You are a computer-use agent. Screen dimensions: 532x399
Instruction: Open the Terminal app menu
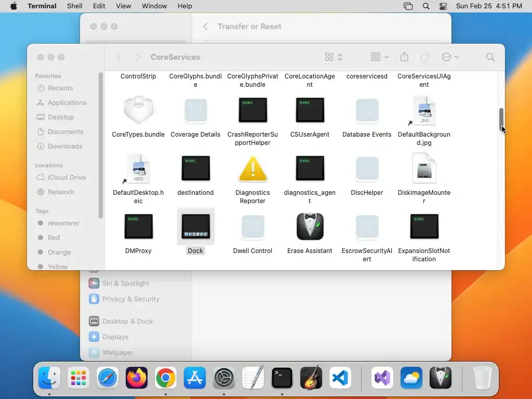click(x=42, y=6)
